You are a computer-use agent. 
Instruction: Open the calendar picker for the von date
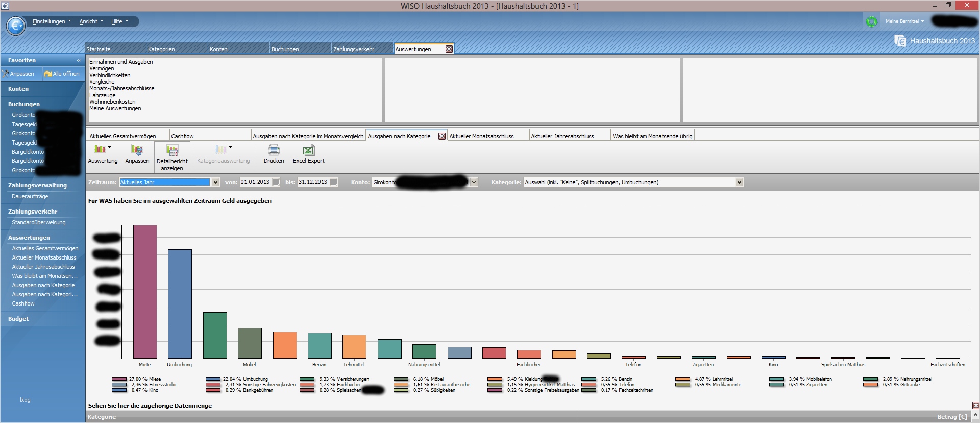(276, 182)
